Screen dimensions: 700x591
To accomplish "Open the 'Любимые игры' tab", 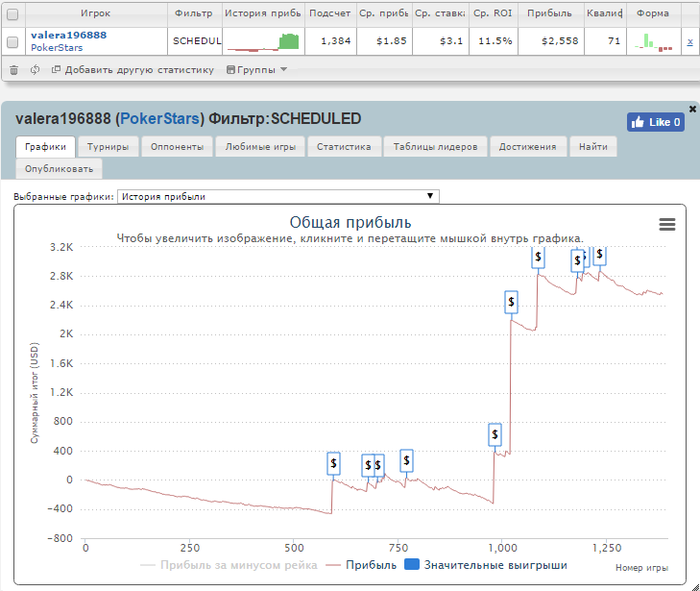I will [x=260, y=147].
